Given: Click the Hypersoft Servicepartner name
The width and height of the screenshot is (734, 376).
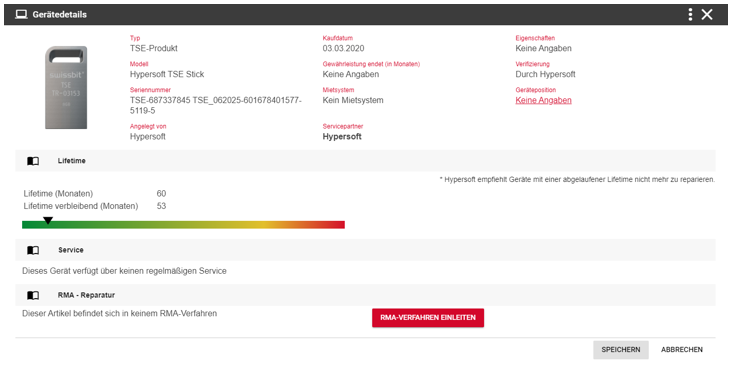Looking at the screenshot, I should pyautogui.click(x=342, y=137).
